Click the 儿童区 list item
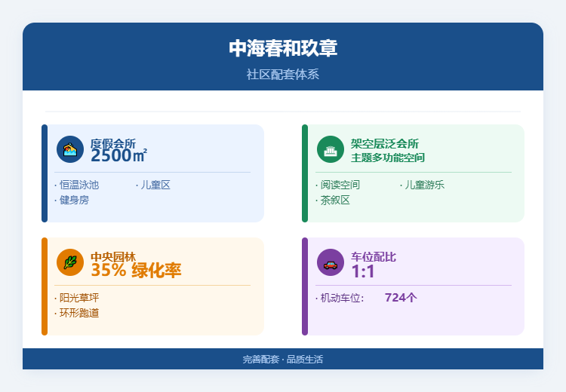Screen dimensions: 566x392 [153, 185]
